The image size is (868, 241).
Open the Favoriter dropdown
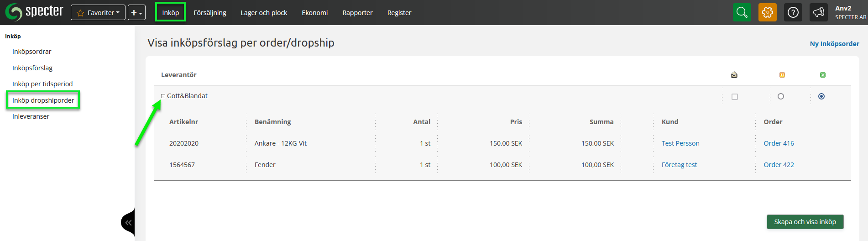coord(98,13)
